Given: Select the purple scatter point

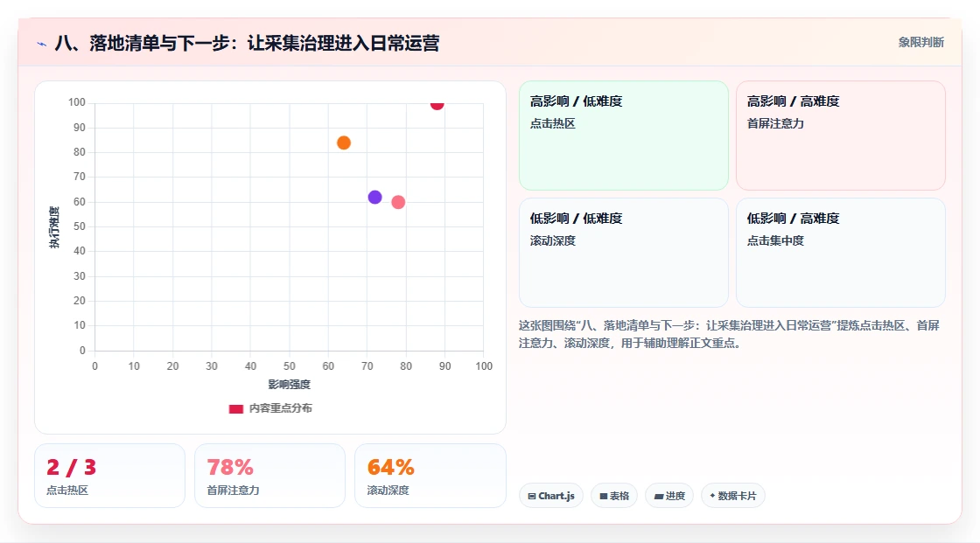Looking at the screenshot, I should [x=375, y=198].
